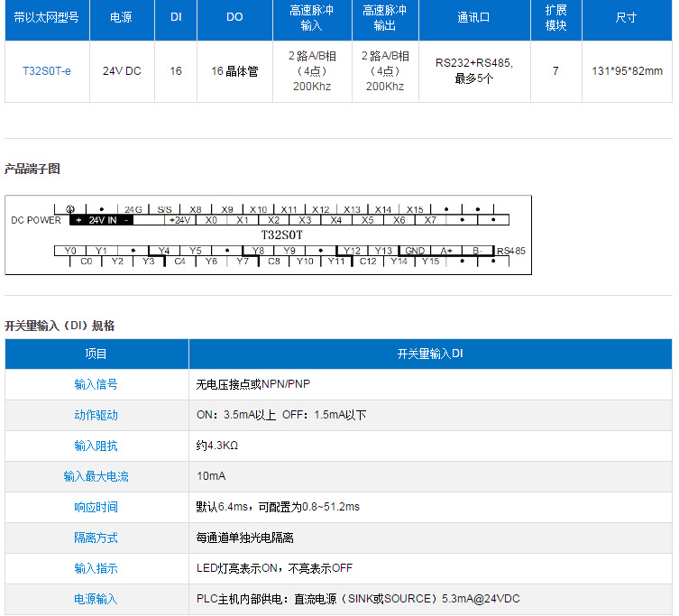Click the 24V IN terminal label in diagram
Viewport: 679px width, 616px height.
[103, 220]
